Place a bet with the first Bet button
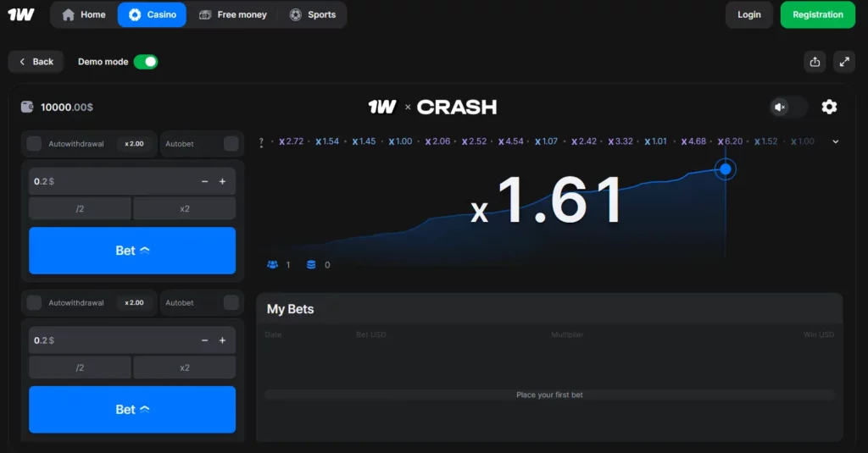This screenshot has height=453, width=868. (132, 251)
